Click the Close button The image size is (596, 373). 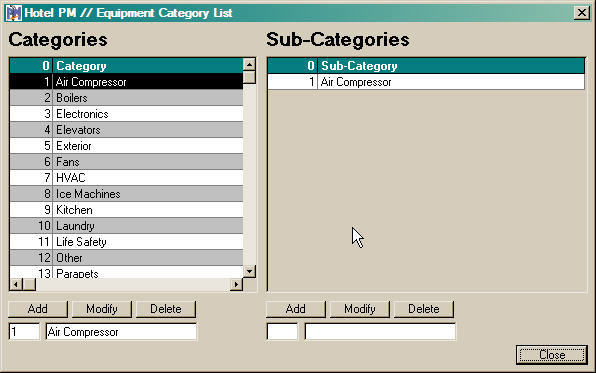click(552, 355)
